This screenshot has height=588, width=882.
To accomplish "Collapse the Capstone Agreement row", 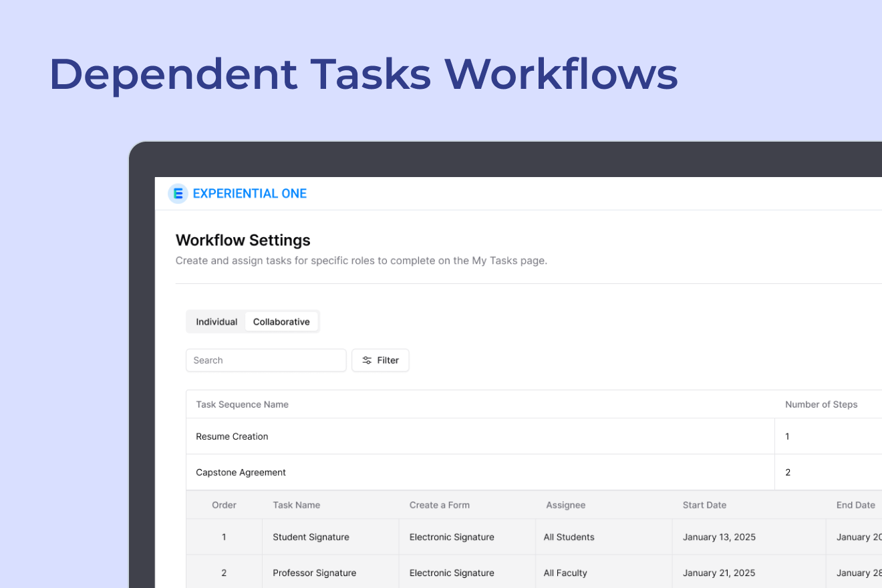I will point(534,472).
